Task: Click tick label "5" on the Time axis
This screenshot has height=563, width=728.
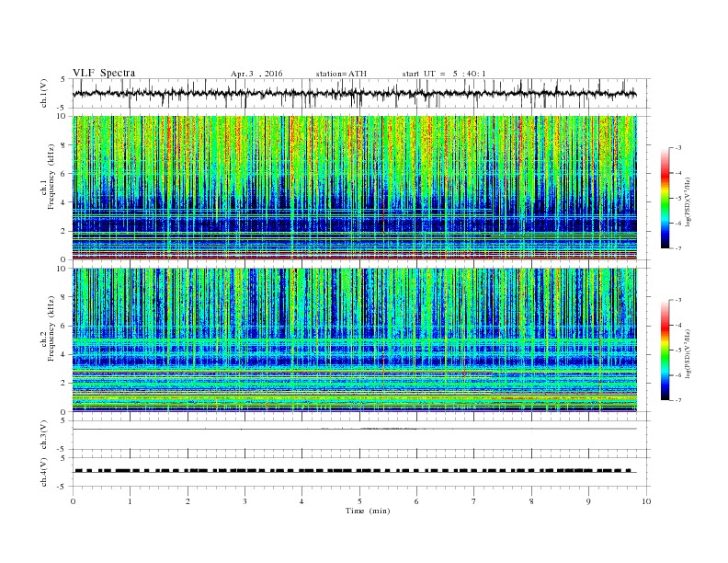Action: tap(359, 501)
